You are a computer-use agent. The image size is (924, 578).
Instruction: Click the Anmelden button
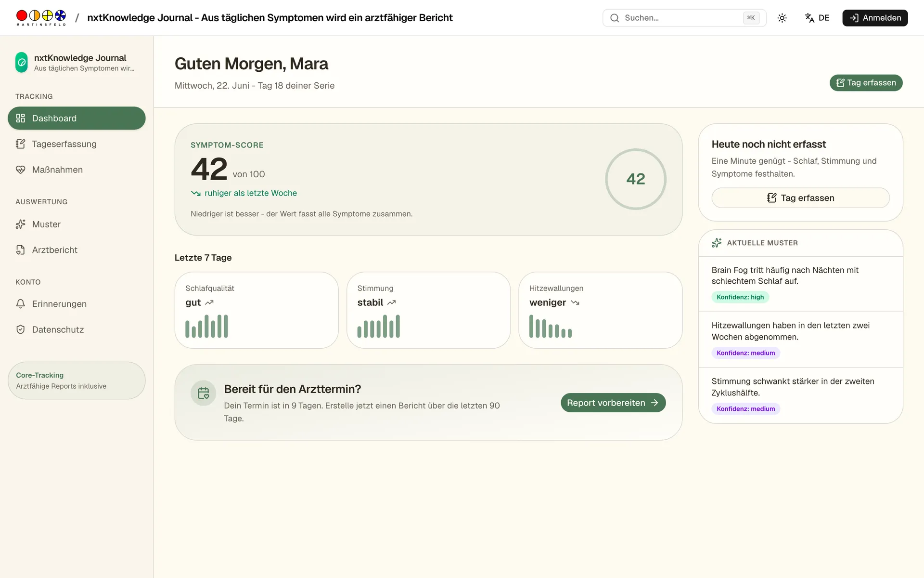(x=875, y=18)
